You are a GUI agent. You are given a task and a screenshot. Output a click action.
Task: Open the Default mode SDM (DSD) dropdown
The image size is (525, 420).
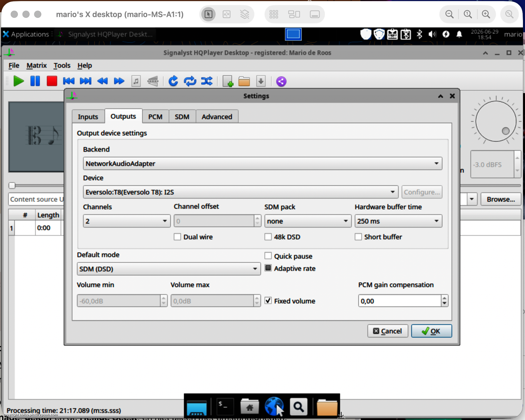tap(168, 269)
